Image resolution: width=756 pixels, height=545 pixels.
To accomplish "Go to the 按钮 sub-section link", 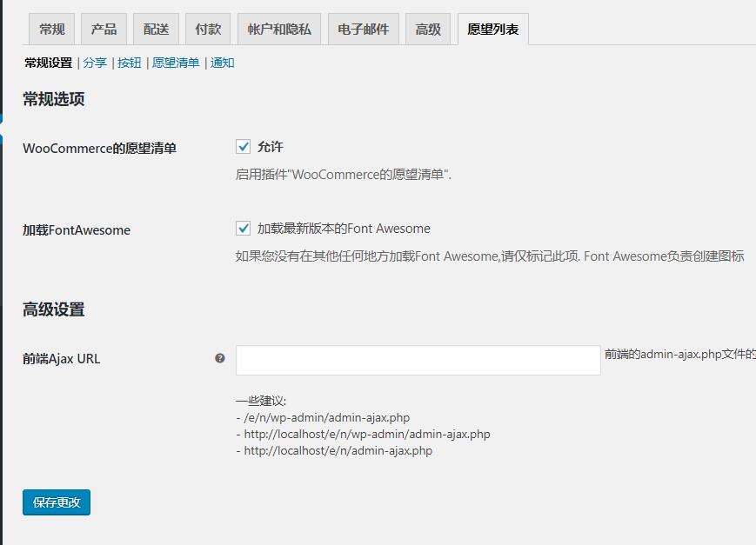I will [130, 63].
